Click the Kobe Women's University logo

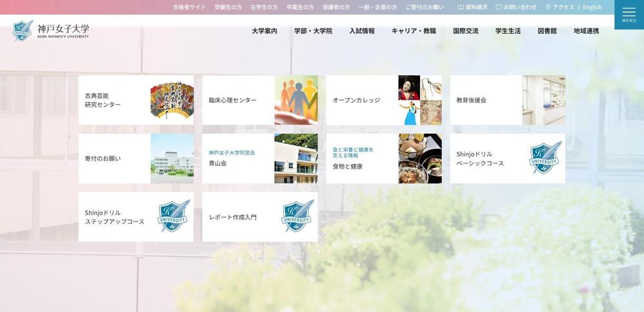click(x=50, y=31)
